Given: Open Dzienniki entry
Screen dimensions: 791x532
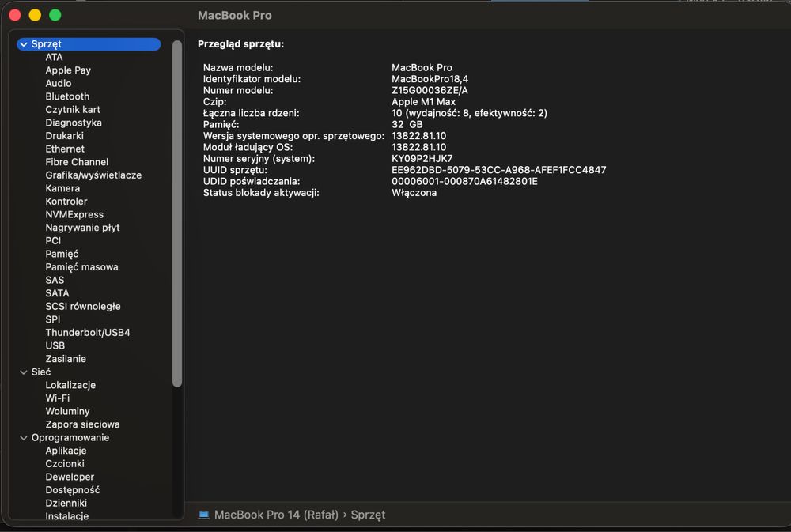Looking at the screenshot, I should [x=66, y=503].
